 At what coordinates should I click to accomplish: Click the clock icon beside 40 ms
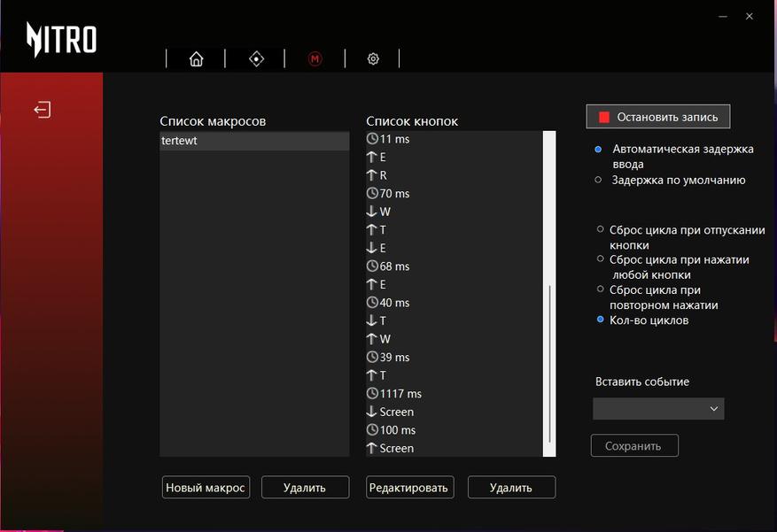pos(372,303)
